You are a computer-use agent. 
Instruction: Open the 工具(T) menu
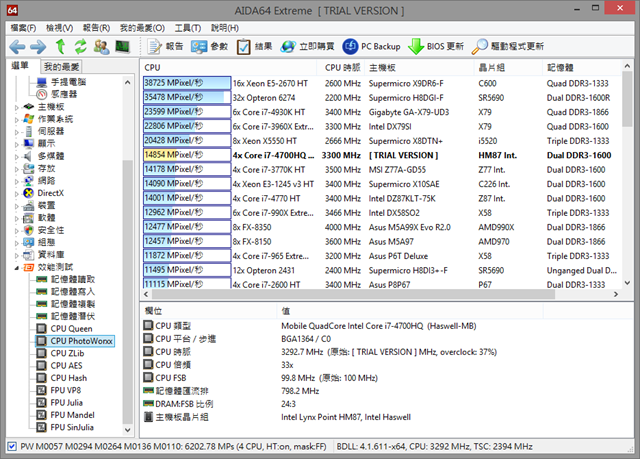[188, 28]
